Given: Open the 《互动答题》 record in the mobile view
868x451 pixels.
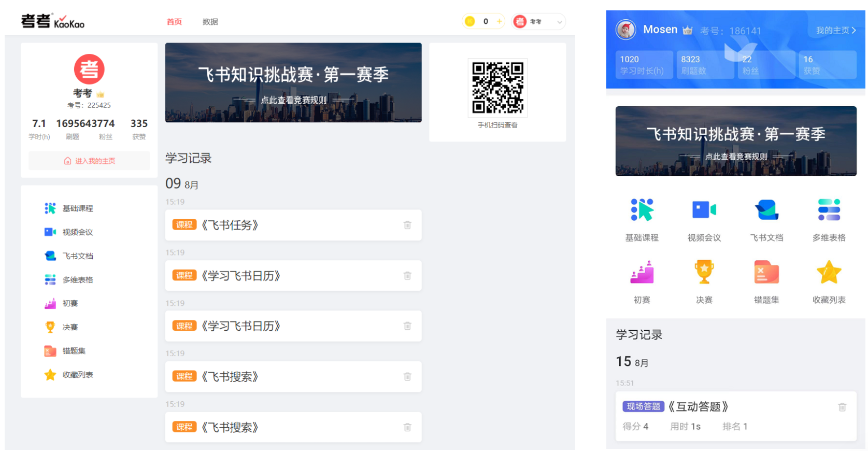Looking at the screenshot, I should (736, 416).
